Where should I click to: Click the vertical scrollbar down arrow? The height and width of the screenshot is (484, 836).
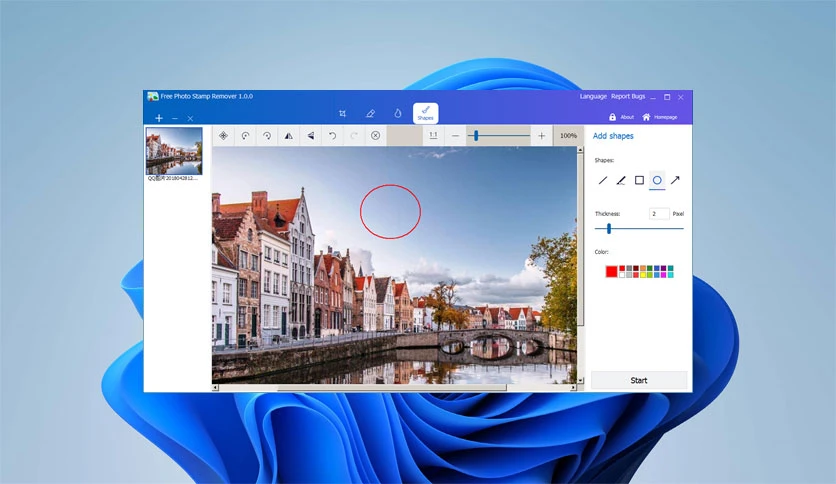[x=580, y=381]
